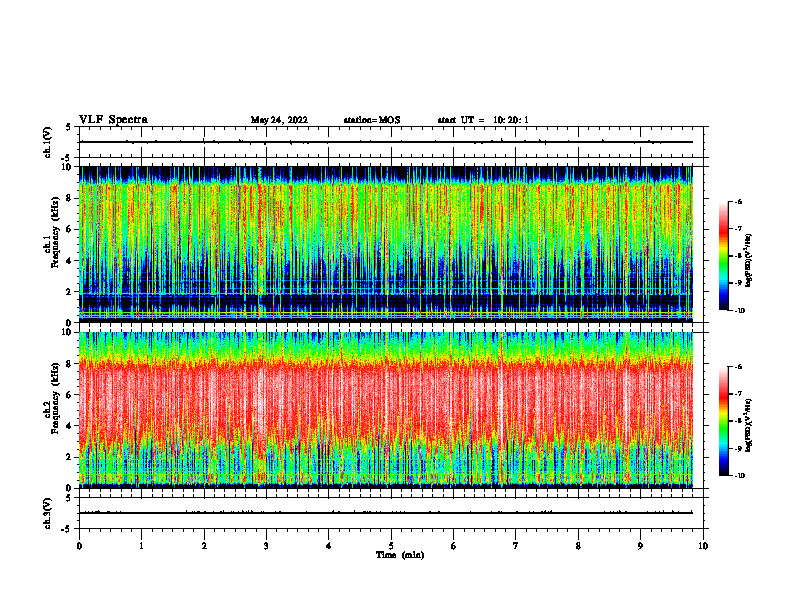Screen dimensions: 792x612
Task: Click the ch.2 colorbar log(PSD) label
Action: [749, 426]
